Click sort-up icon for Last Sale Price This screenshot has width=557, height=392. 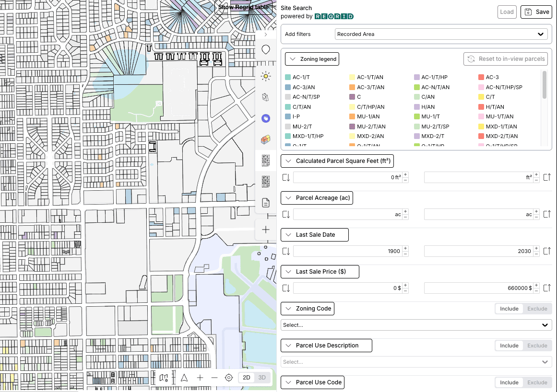pyautogui.click(x=547, y=288)
